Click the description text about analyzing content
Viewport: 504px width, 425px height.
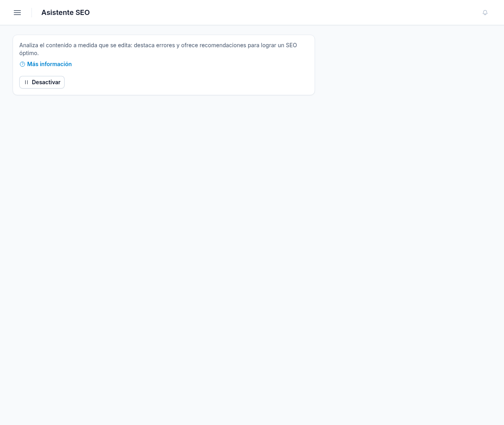[158, 49]
